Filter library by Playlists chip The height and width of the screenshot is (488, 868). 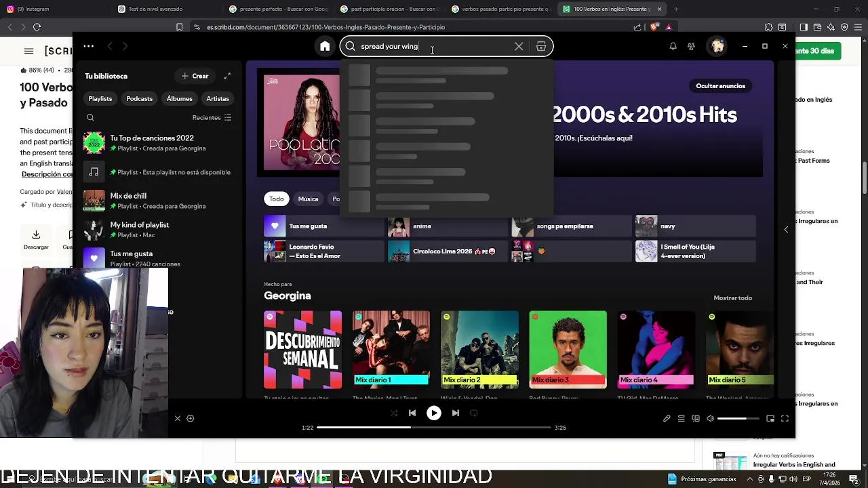(x=100, y=98)
